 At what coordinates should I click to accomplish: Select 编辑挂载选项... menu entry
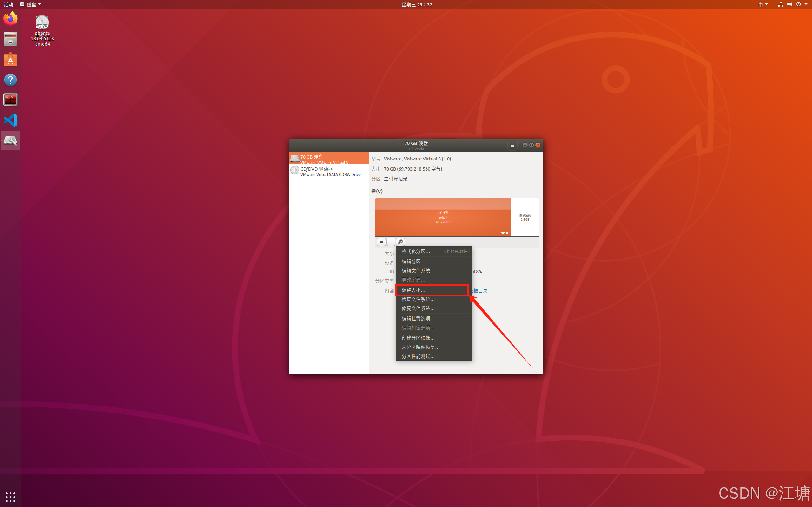click(x=418, y=319)
